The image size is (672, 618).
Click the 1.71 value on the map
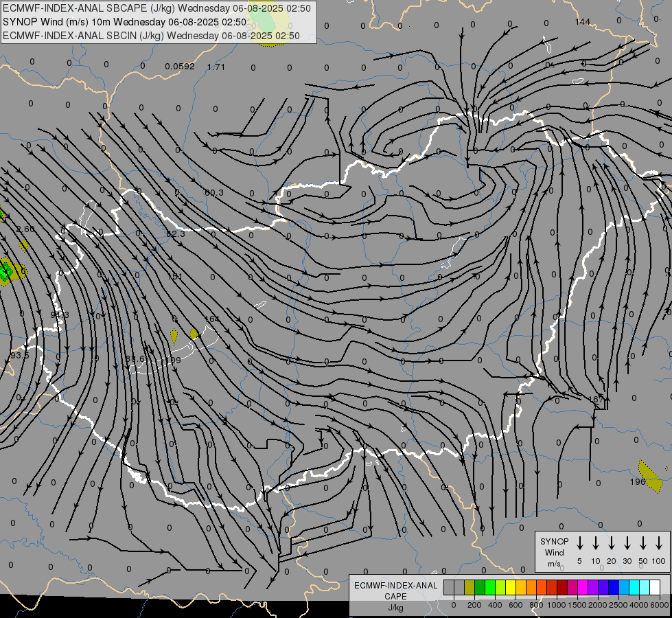point(216,67)
